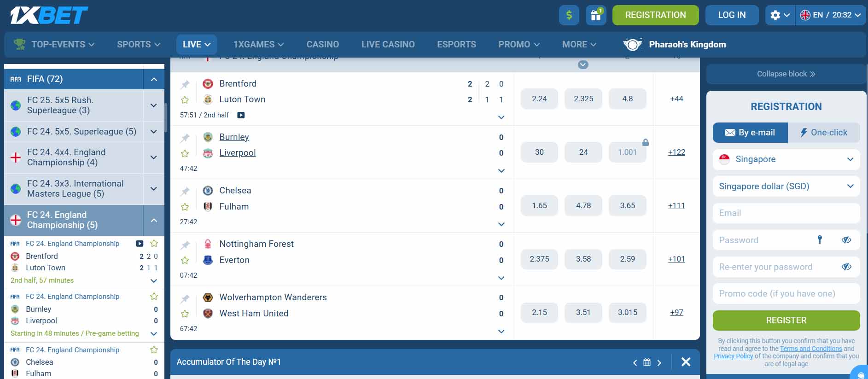Open the ESPORTS section
Screen dimensions: 868x379
coord(457,45)
